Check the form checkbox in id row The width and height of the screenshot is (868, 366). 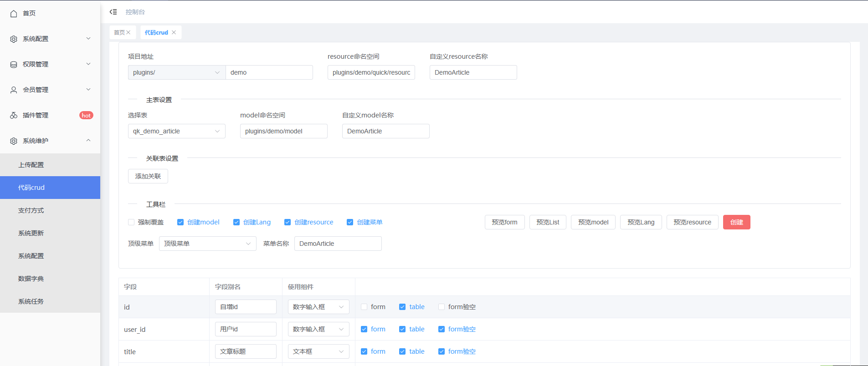pyautogui.click(x=364, y=307)
